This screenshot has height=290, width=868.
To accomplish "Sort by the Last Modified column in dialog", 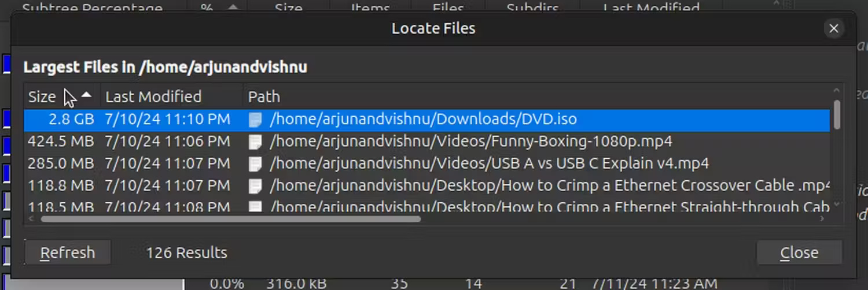I will coord(171,96).
